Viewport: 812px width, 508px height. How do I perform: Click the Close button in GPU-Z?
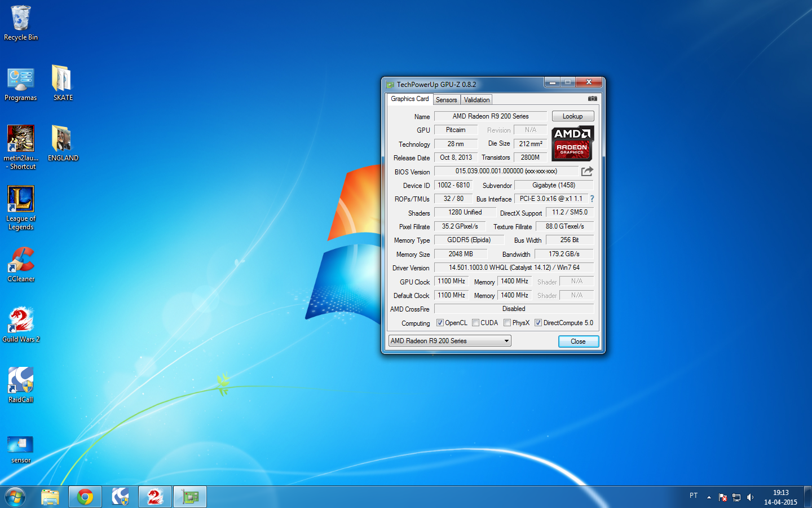tap(578, 341)
